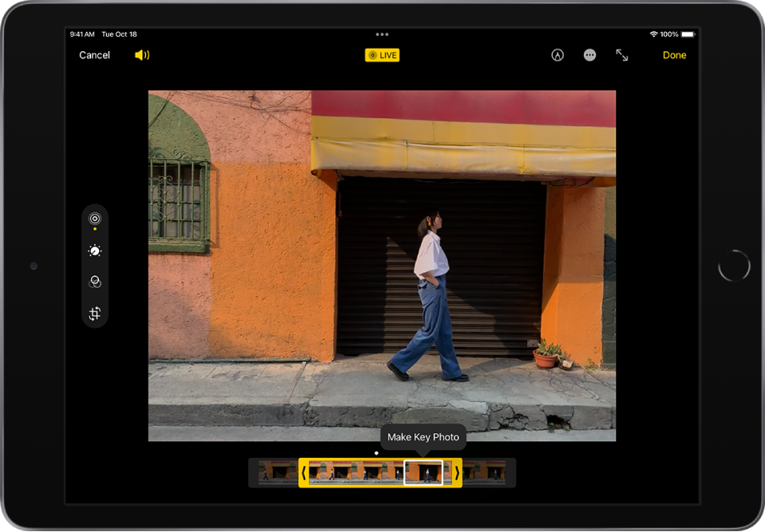
Task: Open the Filters tool
Action: 94,281
